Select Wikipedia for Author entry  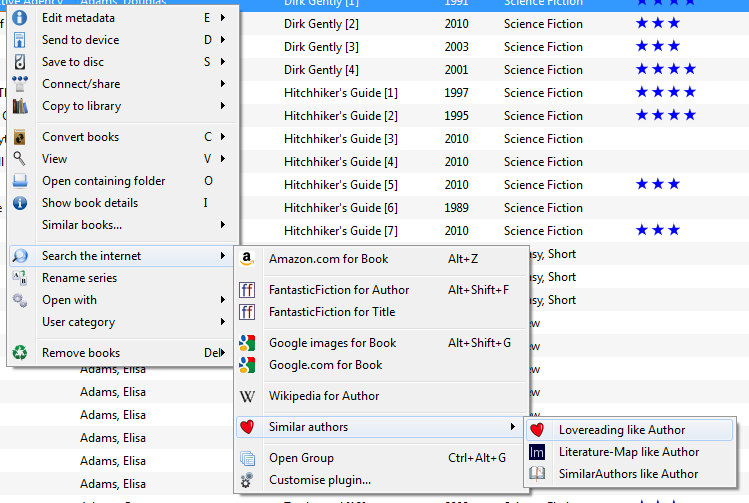point(382,396)
